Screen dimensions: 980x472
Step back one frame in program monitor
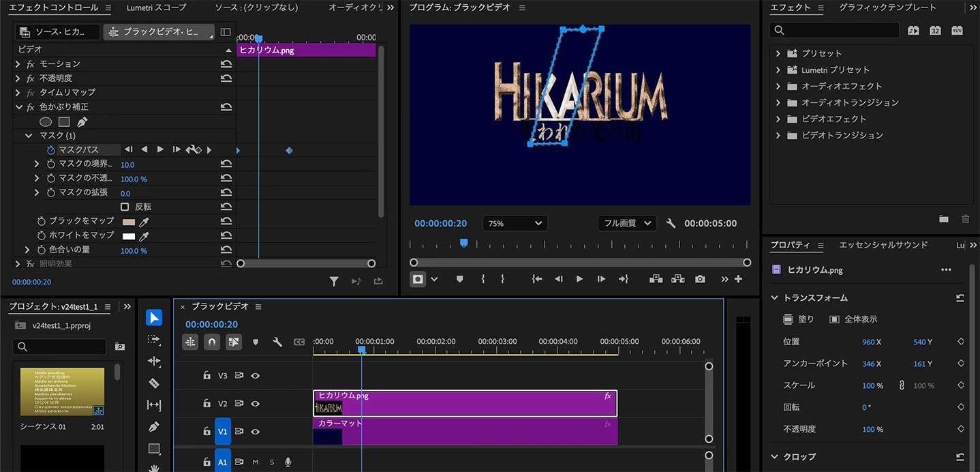(559, 279)
